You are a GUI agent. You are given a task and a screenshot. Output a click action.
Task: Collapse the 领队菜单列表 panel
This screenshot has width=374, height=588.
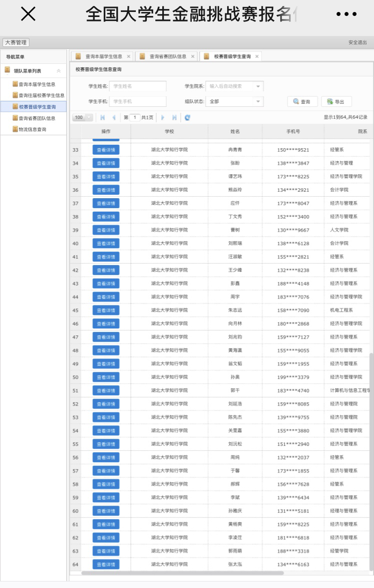[59, 71]
